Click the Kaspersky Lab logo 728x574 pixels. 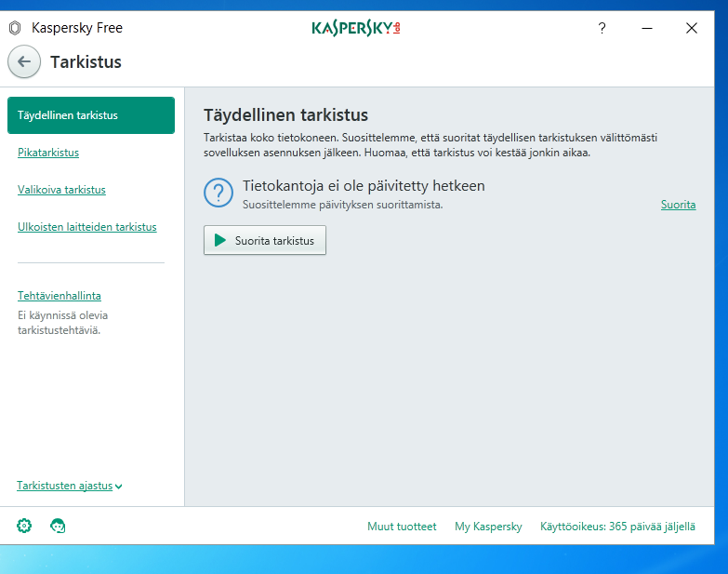[x=356, y=28]
